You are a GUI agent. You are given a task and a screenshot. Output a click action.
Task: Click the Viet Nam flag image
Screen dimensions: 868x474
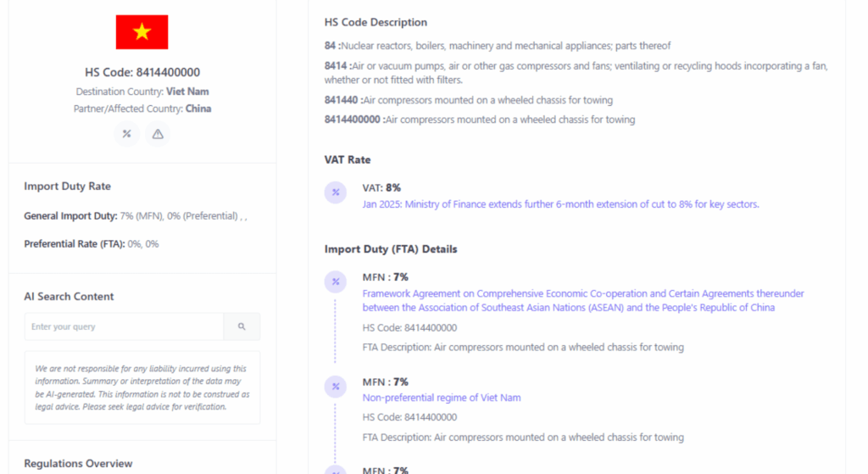[x=142, y=32]
